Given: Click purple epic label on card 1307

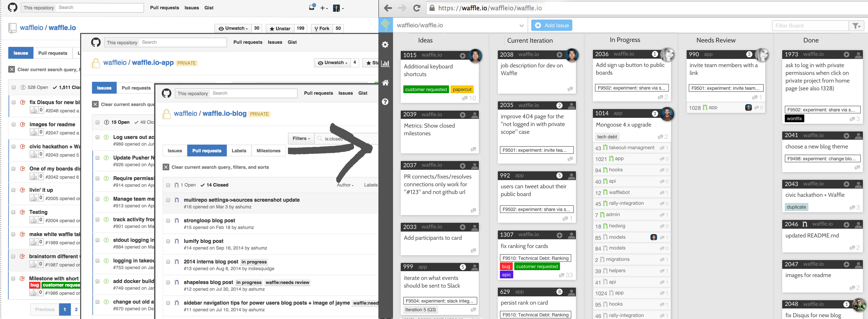Looking at the screenshot, I should (x=507, y=275).
